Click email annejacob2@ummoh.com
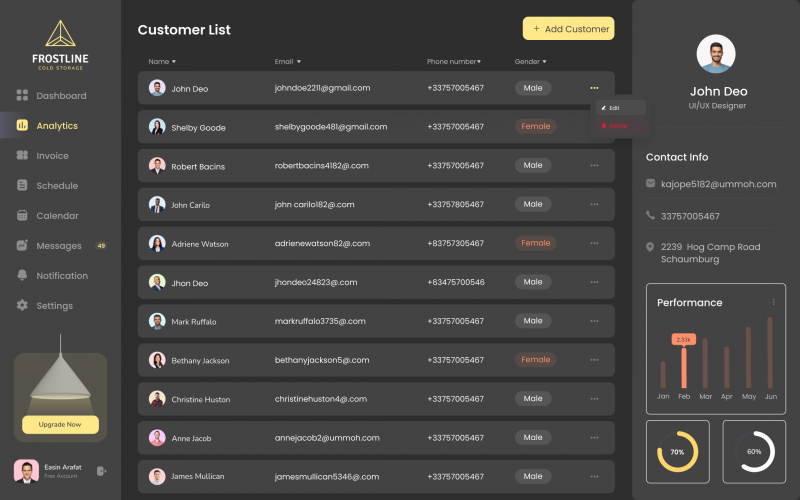 pyautogui.click(x=327, y=438)
